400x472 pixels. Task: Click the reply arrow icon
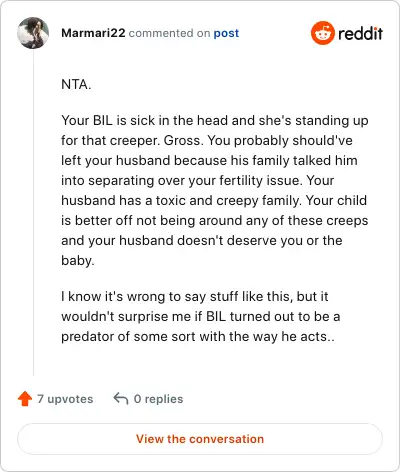pyautogui.click(x=121, y=398)
